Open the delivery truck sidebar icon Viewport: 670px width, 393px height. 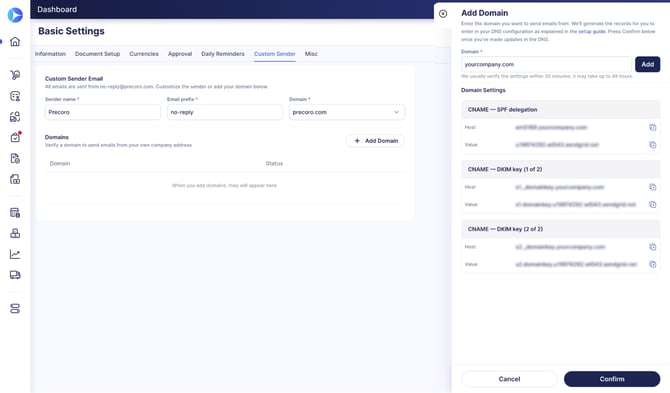click(15, 275)
